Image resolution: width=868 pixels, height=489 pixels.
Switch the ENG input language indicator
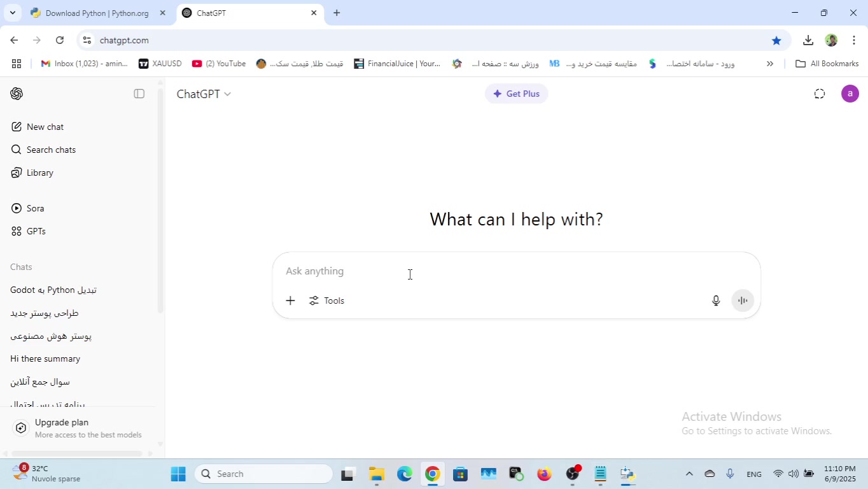(754, 474)
